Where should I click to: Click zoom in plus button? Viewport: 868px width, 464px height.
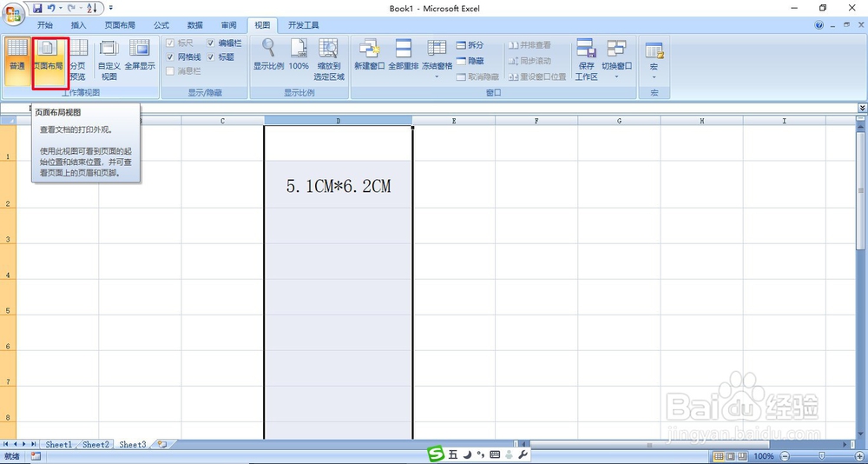(858, 455)
